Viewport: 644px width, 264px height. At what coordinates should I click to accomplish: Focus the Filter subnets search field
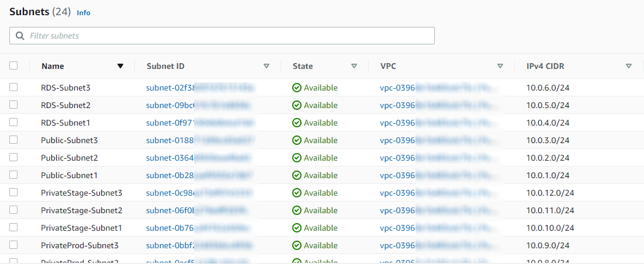(x=228, y=36)
